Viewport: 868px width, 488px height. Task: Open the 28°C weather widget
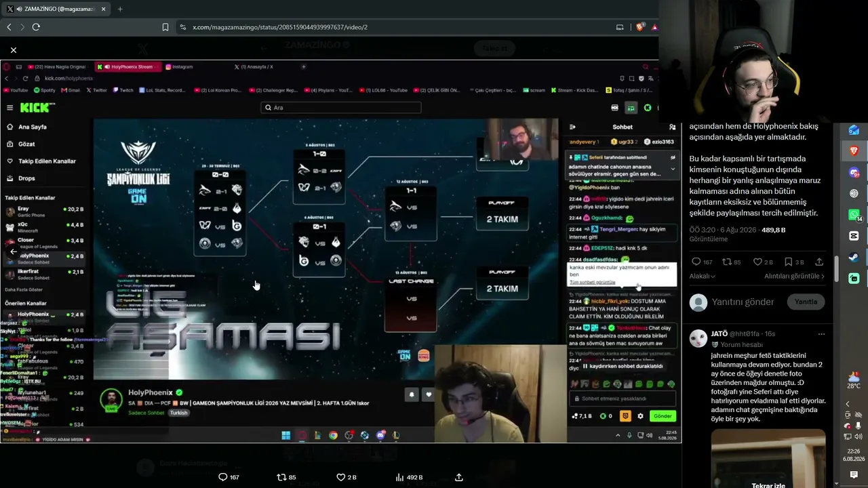tap(854, 380)
